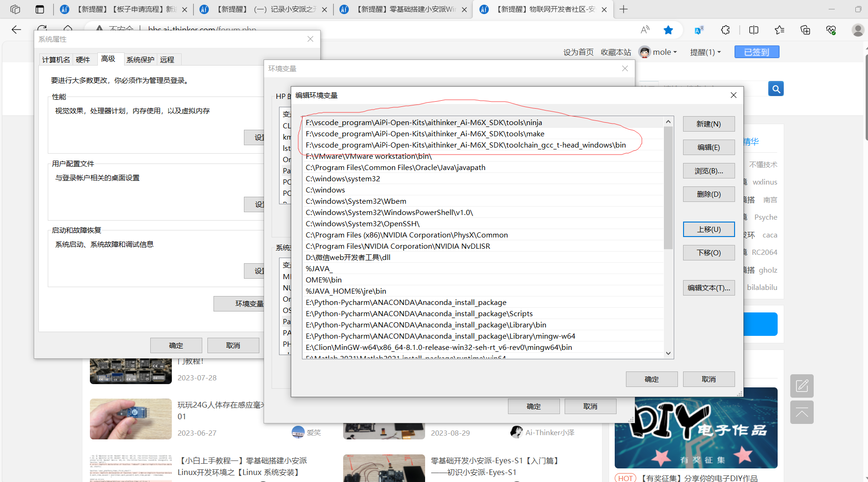Select %JAVA_HOME%\jre\bin path entry

pyautogui.click(x=483, y=291)
